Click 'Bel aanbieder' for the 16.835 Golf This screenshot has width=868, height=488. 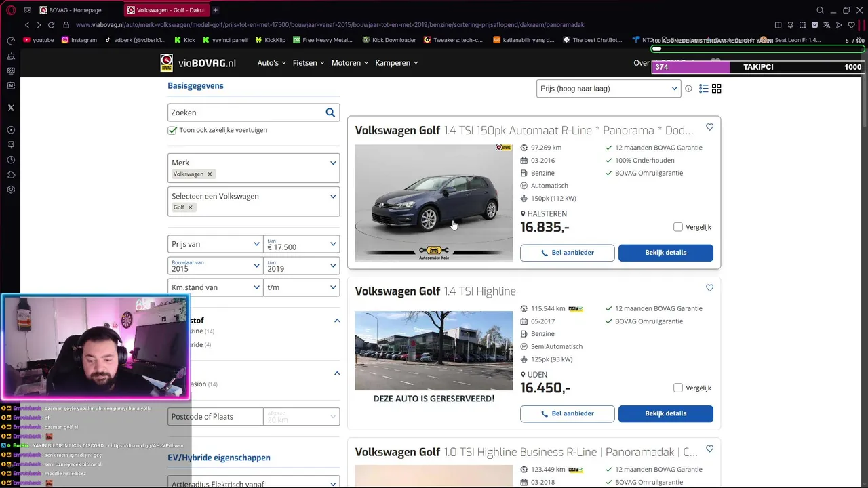(568, 253)
